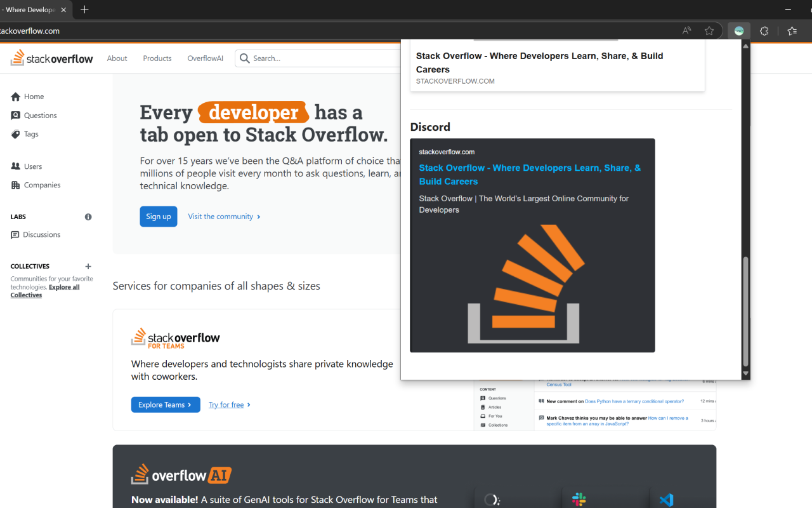Click the STACKOVERFLOW.COM caption text
Screen dimensions: 812x508
coord(455,81)
